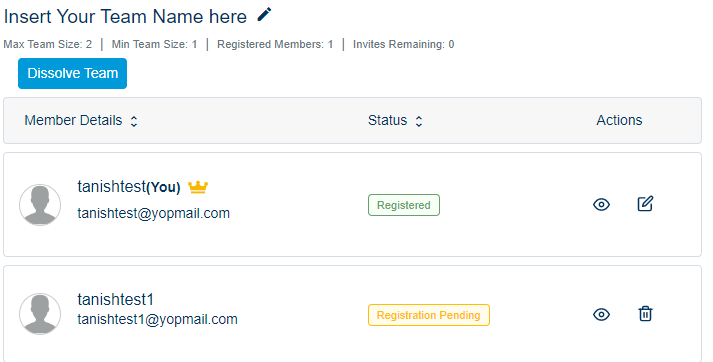The image size is (713, 362).
Task: Click the tanishtest@yopmail.com email
Action: (x=154, y=213)
